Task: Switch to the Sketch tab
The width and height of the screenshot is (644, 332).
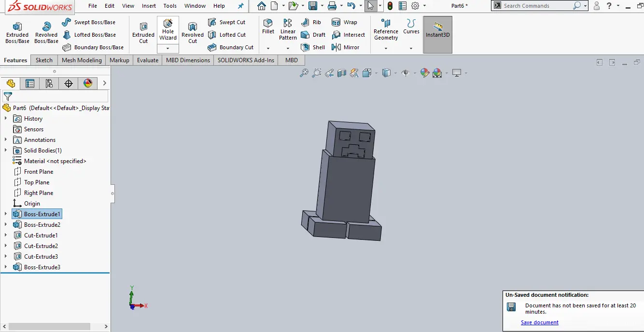Action: [44, 60]
